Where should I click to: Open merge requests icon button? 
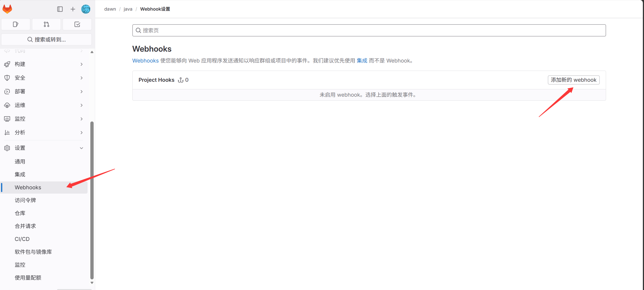point(47,24)
